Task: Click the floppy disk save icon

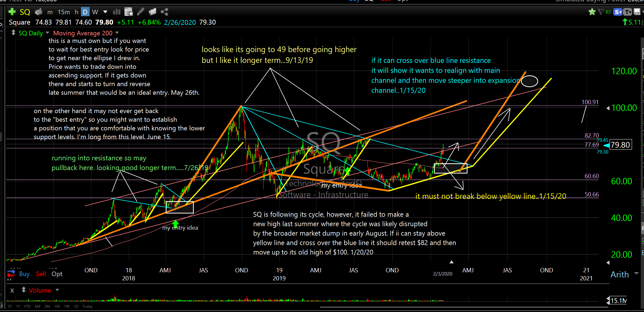Action: (637, 12)
